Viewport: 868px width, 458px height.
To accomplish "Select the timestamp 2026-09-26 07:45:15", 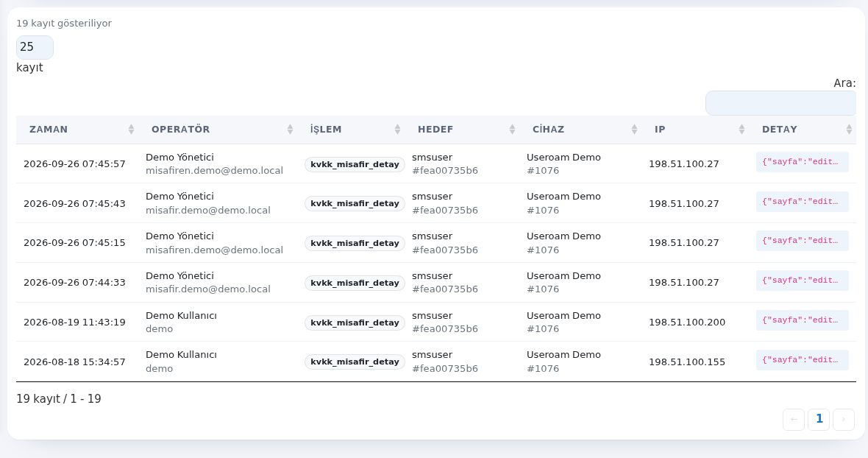I will pyautogui.click(x=75, y=243).
